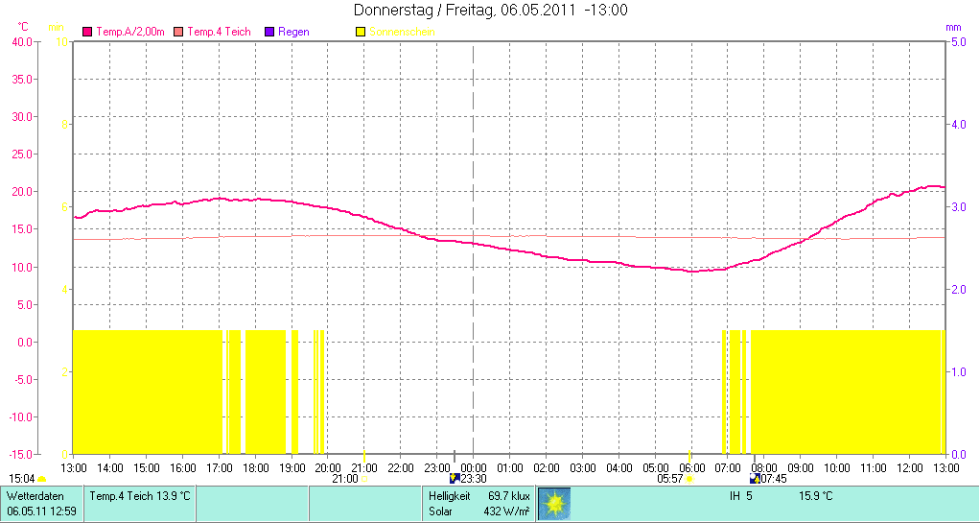Screen dimensions: 980x523
Task: Select the Regen legend label
Action: [x=293, y=32]
